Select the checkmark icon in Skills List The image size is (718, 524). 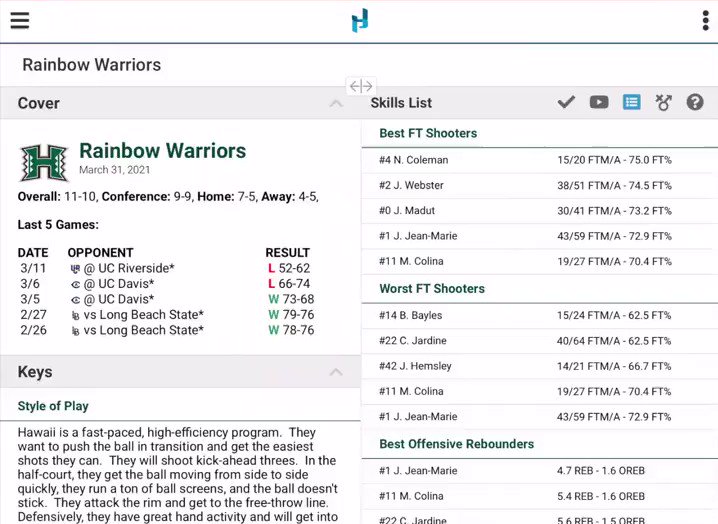566,102
